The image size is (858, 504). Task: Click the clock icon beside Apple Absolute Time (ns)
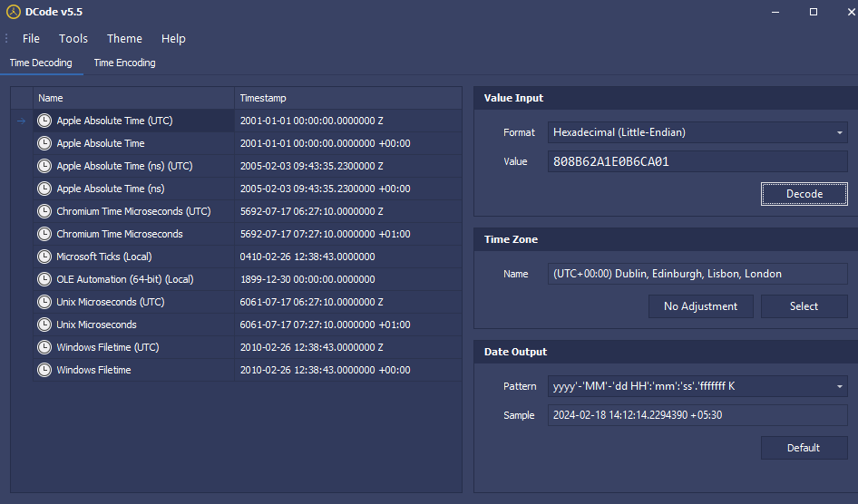[44, 189]
